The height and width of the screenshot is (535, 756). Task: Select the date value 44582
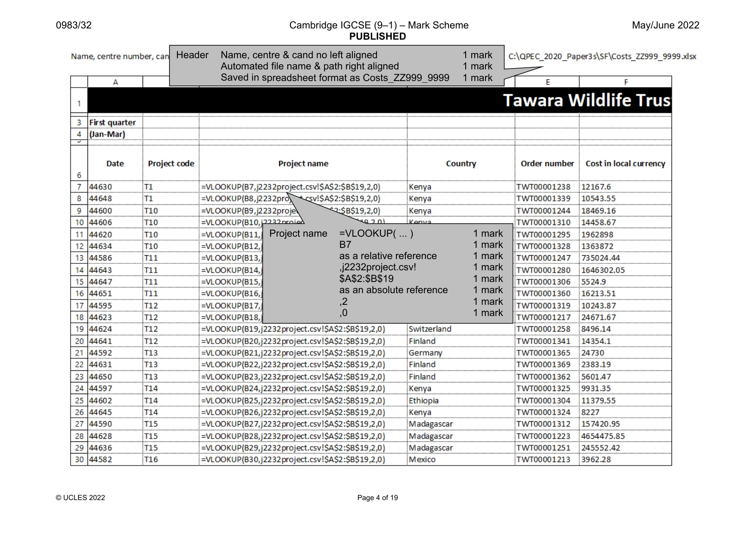115,460
